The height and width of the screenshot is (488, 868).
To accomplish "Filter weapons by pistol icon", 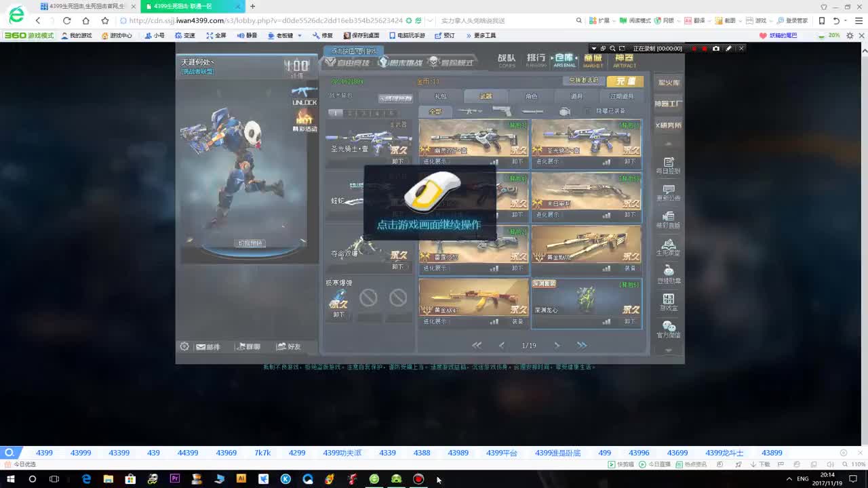I will click(x=501, y=111).
